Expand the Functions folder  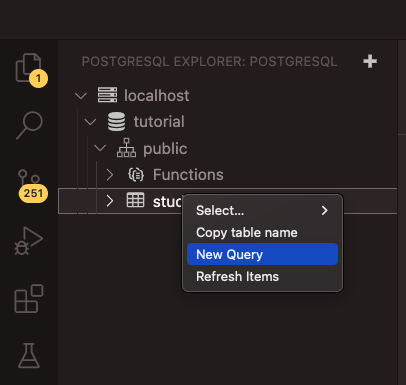click(110, 174)
